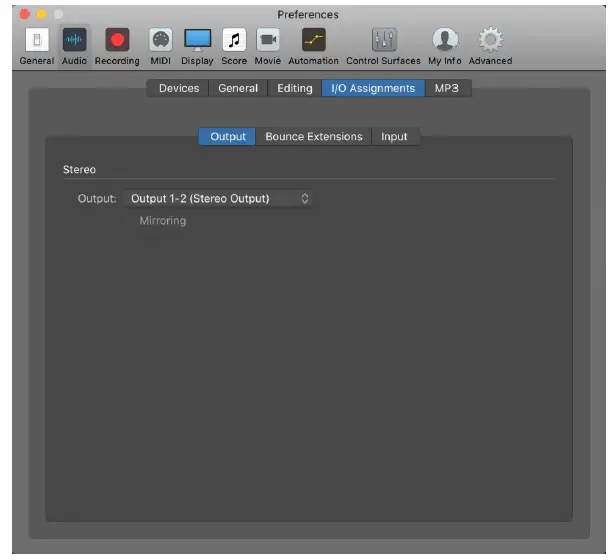The height and width of the screenshot is (560, 615).
Task: Click the Preferences window title
Action: [x=308, y=15]
